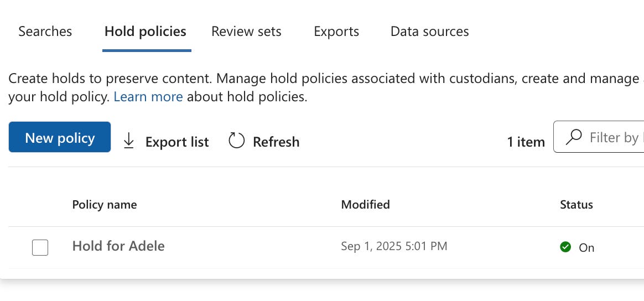Open the Review sets tab
The height and width of the screenshot is (301, 644).
pyautogui.click(x=246, y=32)
